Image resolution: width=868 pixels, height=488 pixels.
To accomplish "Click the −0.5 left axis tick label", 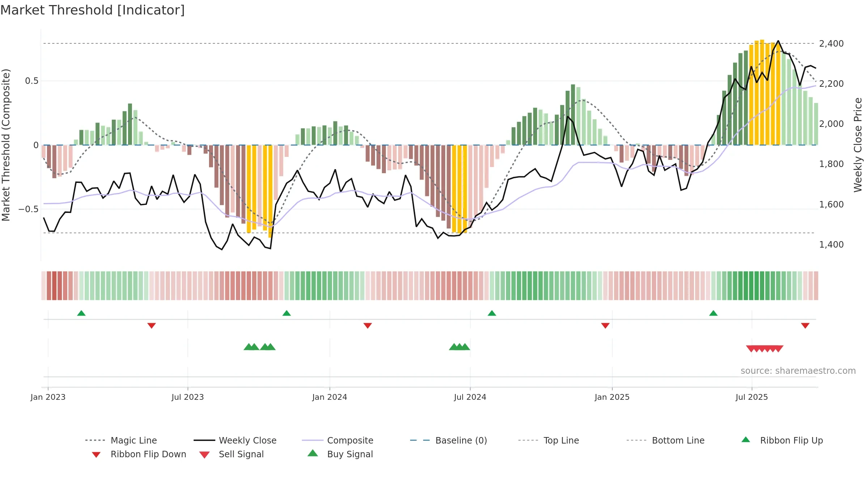I will [29, 209].
